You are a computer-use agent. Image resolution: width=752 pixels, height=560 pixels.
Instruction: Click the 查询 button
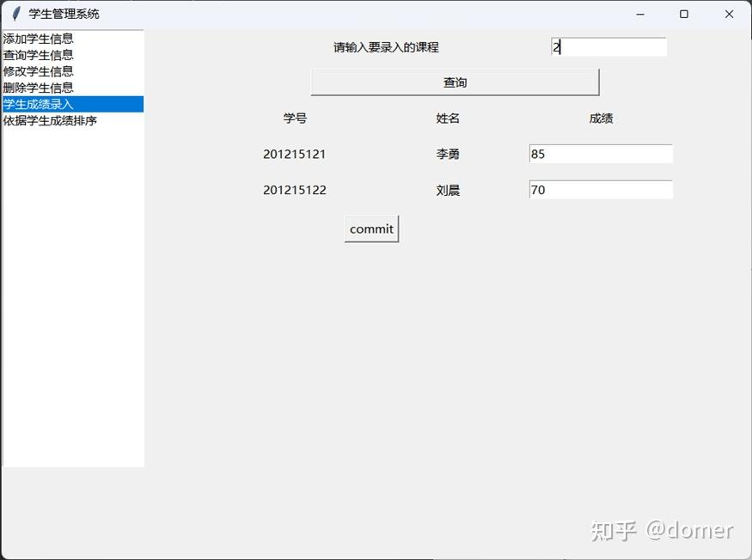[455, 82]
